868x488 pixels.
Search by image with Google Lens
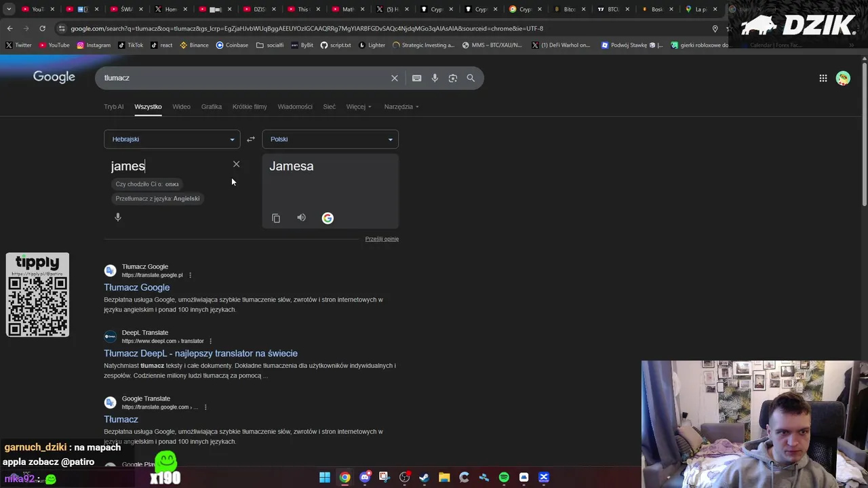click(x=452, y=78)
